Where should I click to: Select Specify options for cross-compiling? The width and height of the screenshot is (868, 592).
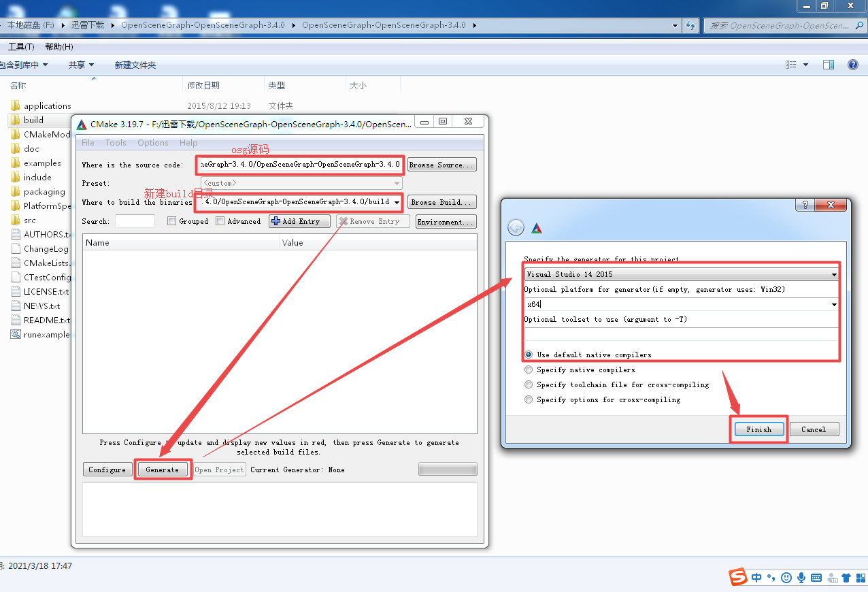tap(529, 399)
